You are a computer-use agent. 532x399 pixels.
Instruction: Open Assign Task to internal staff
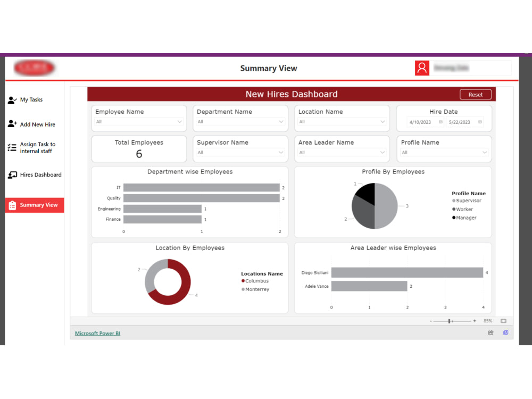37,147
